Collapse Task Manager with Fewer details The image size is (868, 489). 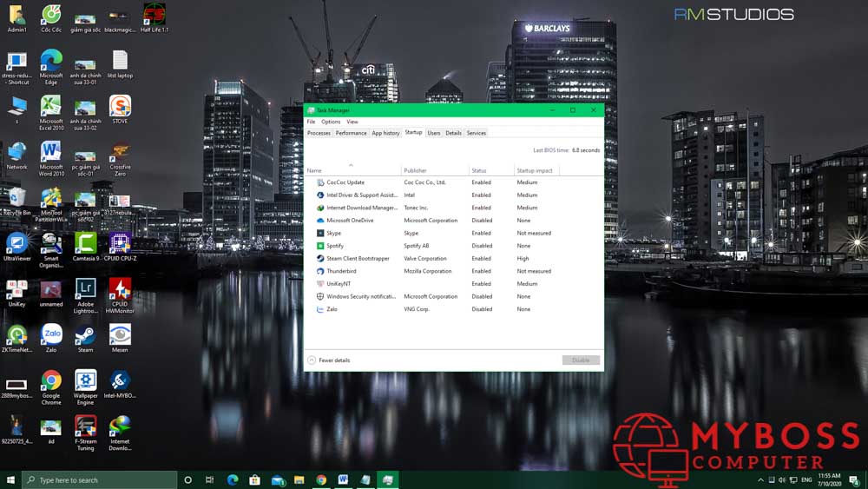[329, 360]
